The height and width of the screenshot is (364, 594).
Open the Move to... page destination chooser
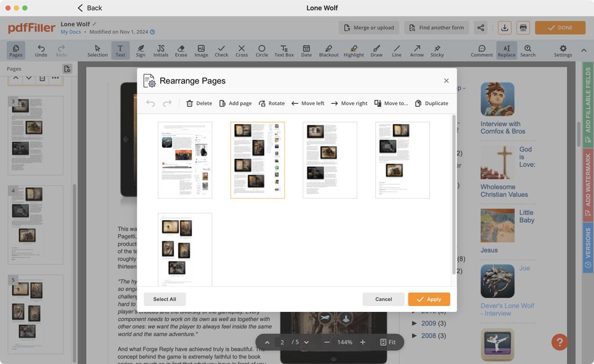tap(391, 103)
